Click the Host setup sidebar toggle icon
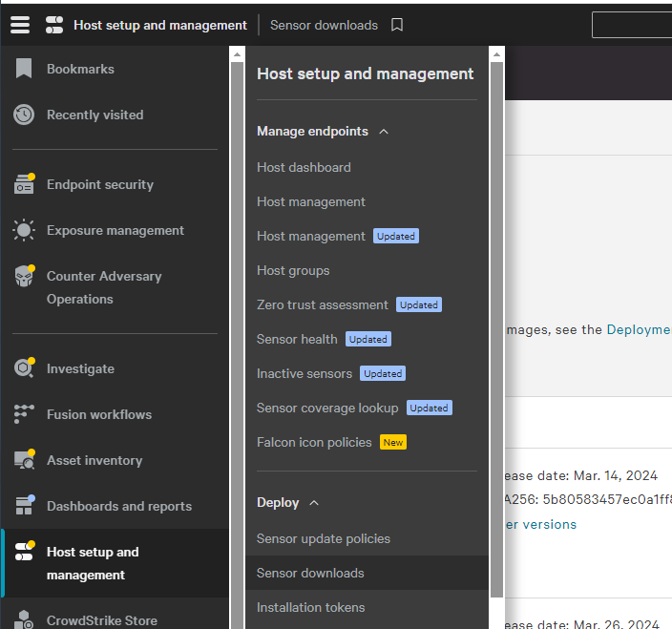The image size is (672, 629). point(25,552)
